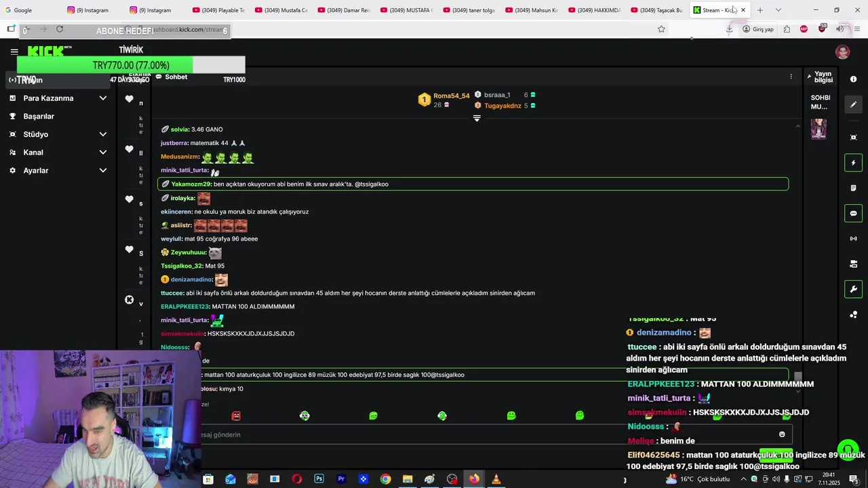Open Photoshop from the taskbar
This screenshot has width=868, height=488.
pyautogui.click(x=319, y=479)
